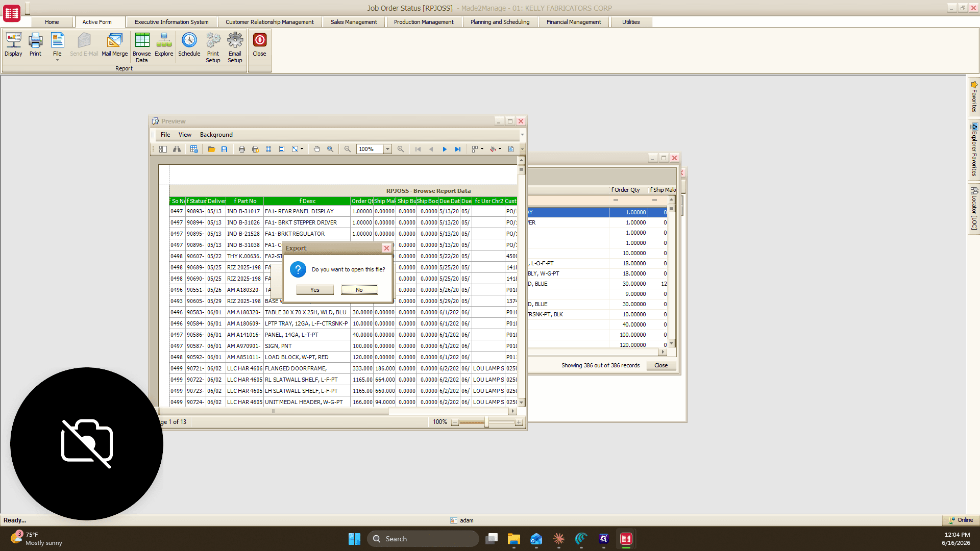Open File Explorer from taskbar
Viewport: 980px width, 551px height.
[514, 539]
